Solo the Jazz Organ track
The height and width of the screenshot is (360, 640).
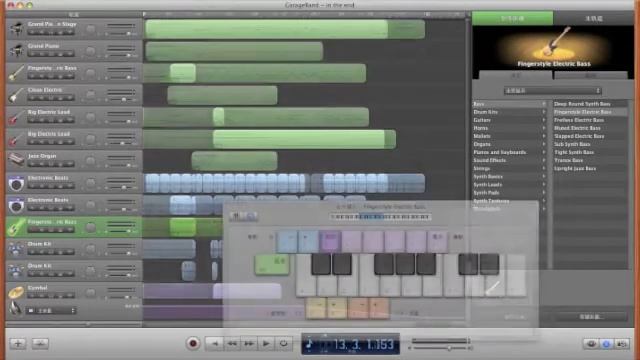51,164
